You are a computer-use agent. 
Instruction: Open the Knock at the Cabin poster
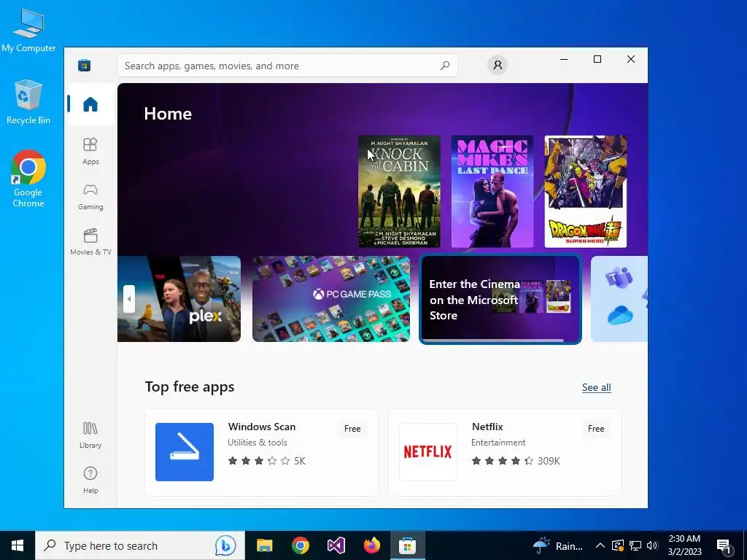point(399,192)
